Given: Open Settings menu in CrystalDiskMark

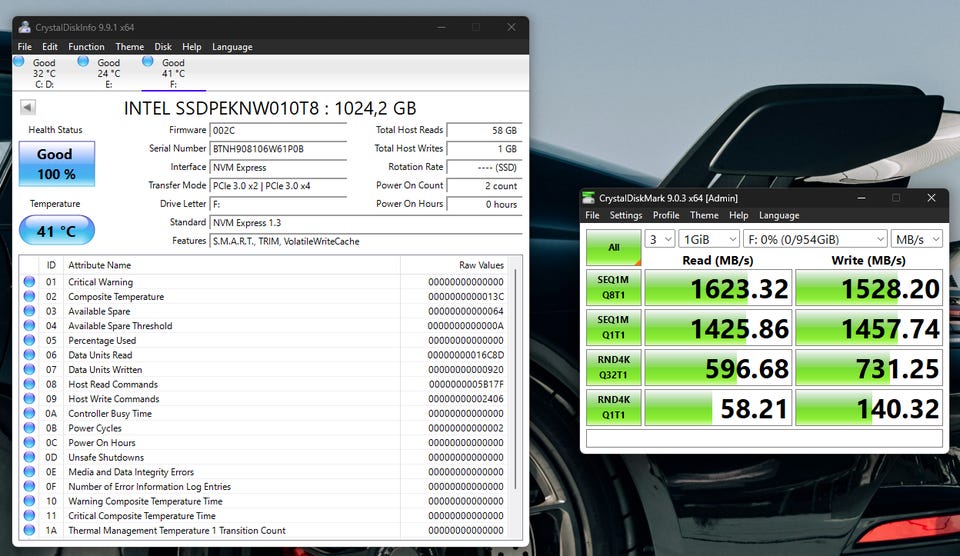Looking at the screenshot, I should [626, 215].
